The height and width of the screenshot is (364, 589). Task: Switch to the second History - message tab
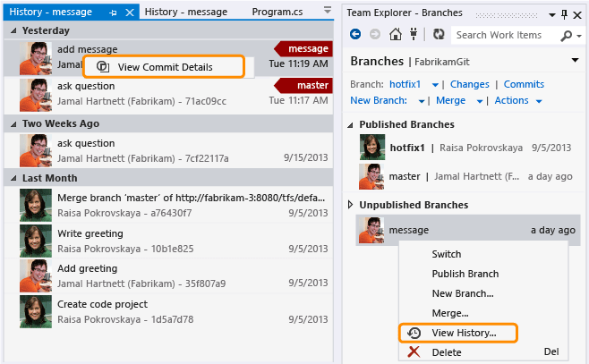click(x=186, y=12)
